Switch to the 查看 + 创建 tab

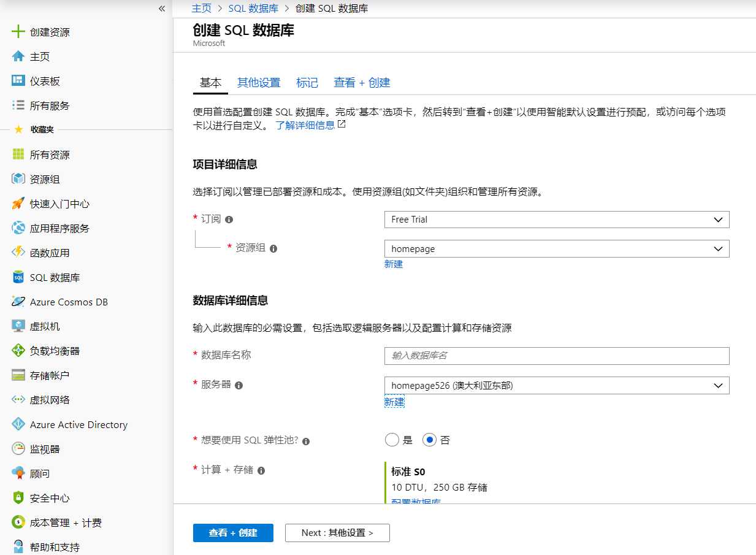pyautogui.click(x=362, y=83)
